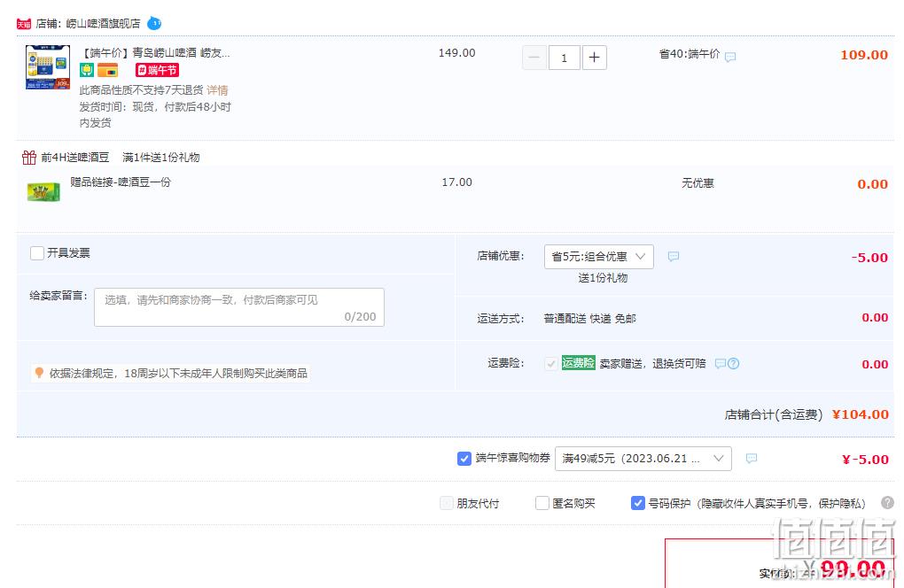Click the 满1件送1份礼物 promotion text
Viewport: 904px width, 588px height.
160,158
